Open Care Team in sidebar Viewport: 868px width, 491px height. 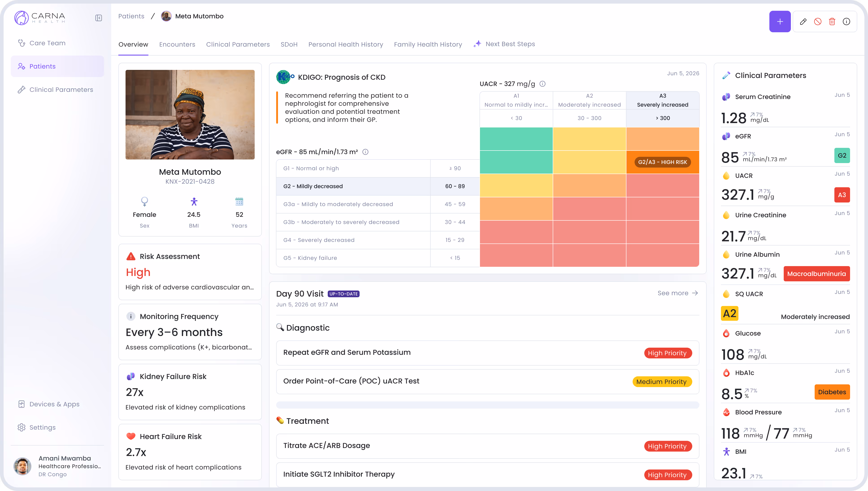click(57, 43)
